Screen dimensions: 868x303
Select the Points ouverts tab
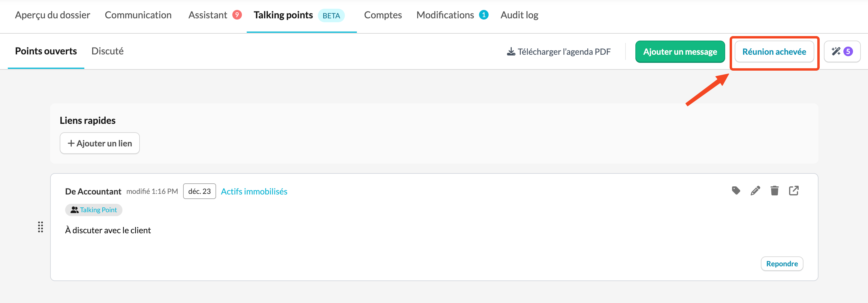tap(46, 51)
